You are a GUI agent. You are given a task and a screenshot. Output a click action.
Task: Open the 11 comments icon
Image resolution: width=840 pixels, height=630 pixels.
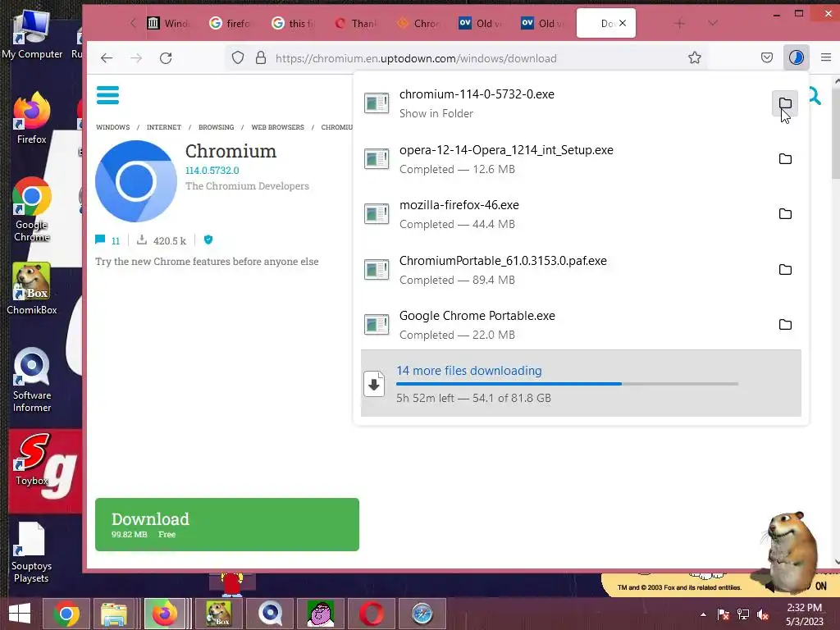[x=100, y=240]
